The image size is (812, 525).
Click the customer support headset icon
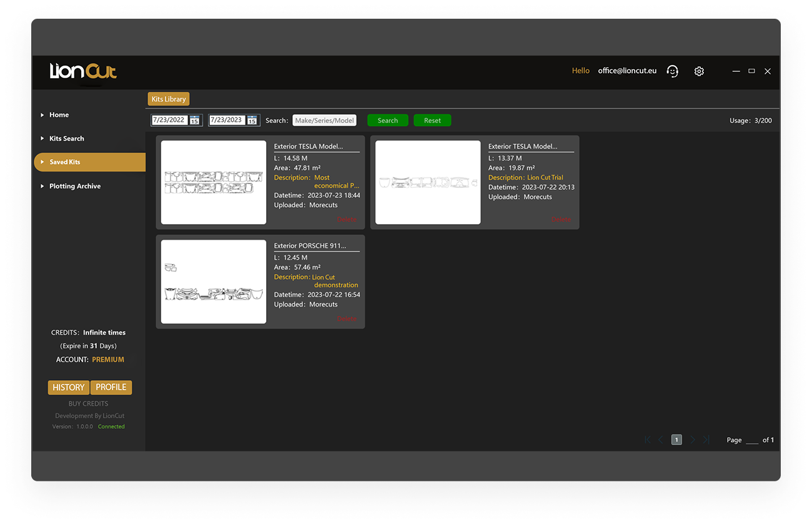672,71
